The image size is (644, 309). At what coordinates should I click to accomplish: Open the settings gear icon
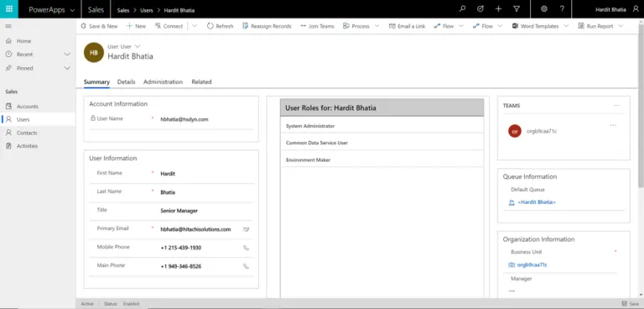point(544,9)
